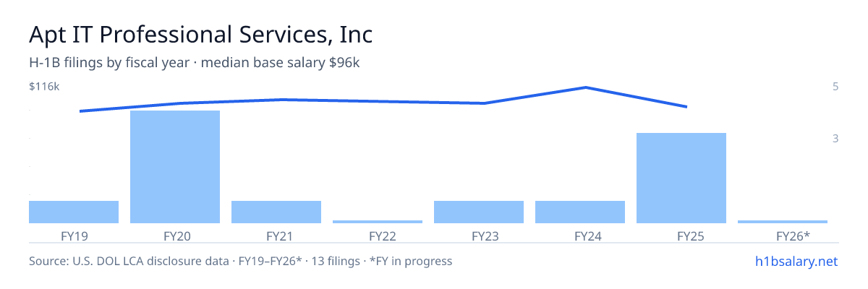Image resolution: width=868 pixels, height=289 pixels.
Task: Select the tiny FY26* bar
Action: (x=783, y=222)
